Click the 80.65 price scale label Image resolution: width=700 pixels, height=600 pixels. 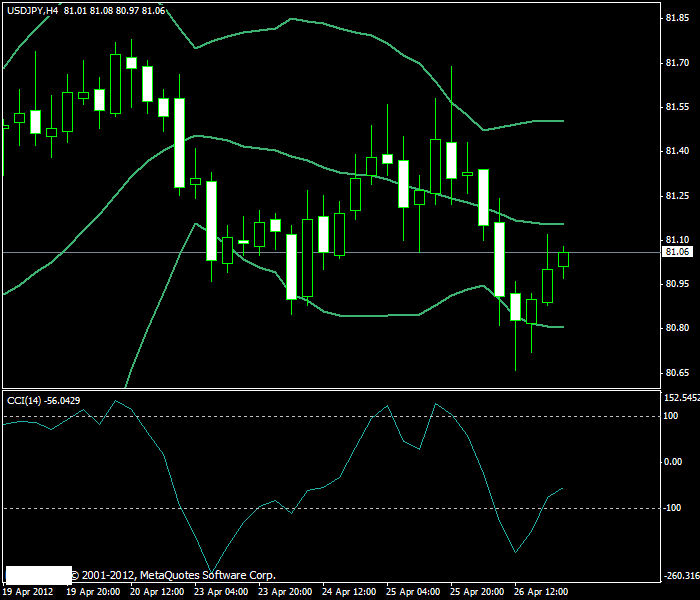pos(677,372)
